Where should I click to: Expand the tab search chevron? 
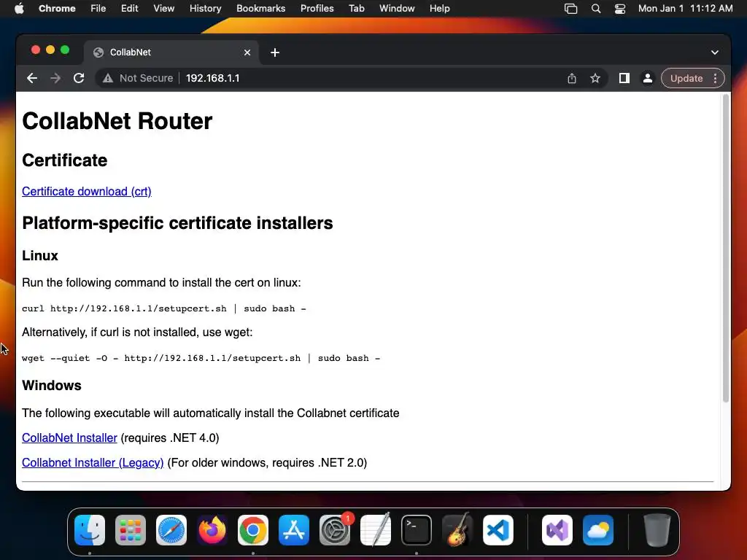715,52
